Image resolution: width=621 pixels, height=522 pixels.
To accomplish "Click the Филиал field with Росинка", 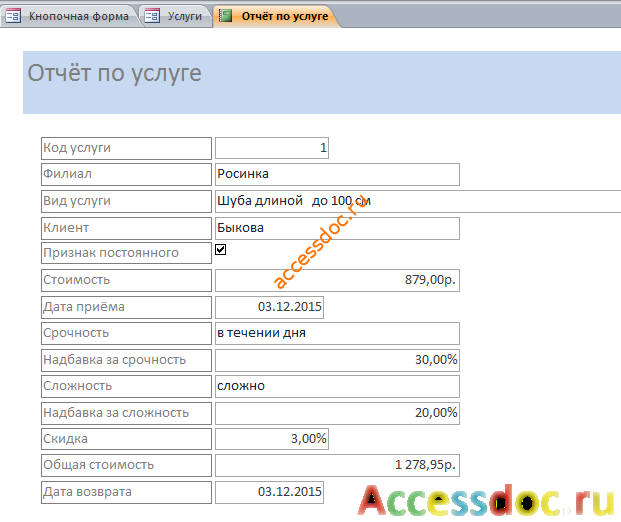I will click(x=337, y=174).
